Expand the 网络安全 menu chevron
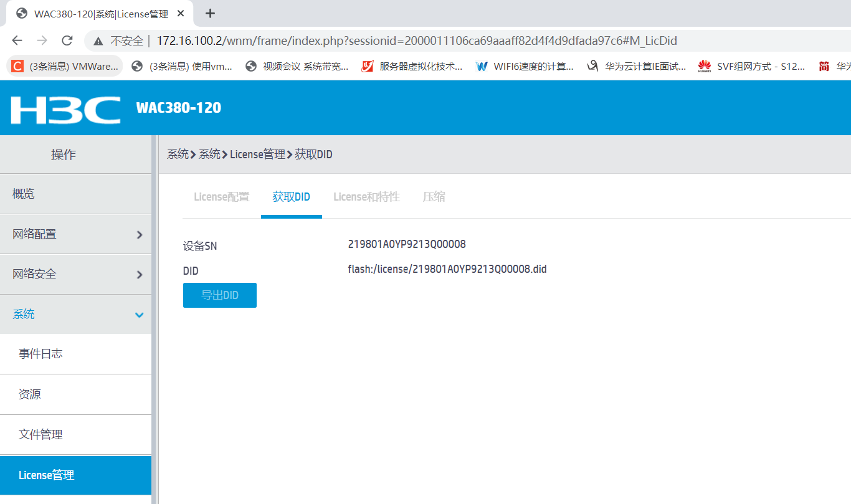 [x=140, y=275]
